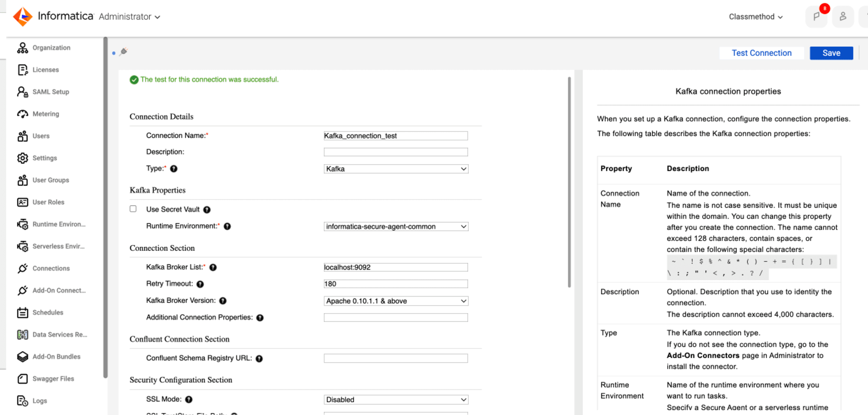Open the Type dropdown showing Kafka
Image resolution: width=868 pixels, height=415 pixels.
tap(396, 169)
